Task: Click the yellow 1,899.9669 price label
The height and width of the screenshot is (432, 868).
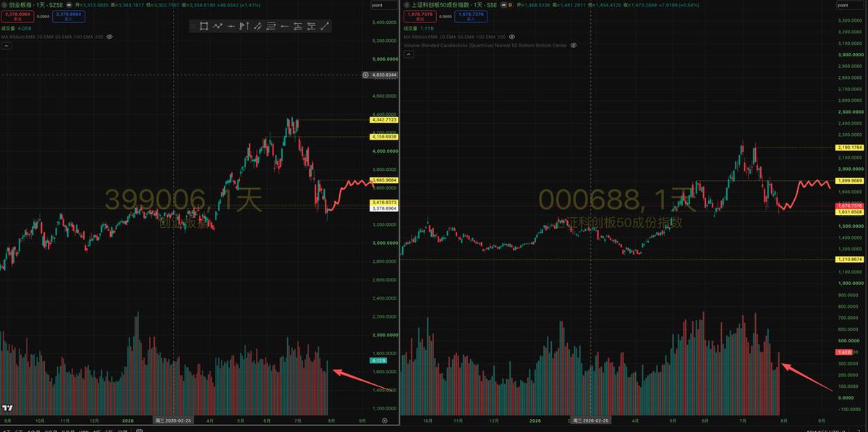Action: pyautogui.click(x=849, y=180)
